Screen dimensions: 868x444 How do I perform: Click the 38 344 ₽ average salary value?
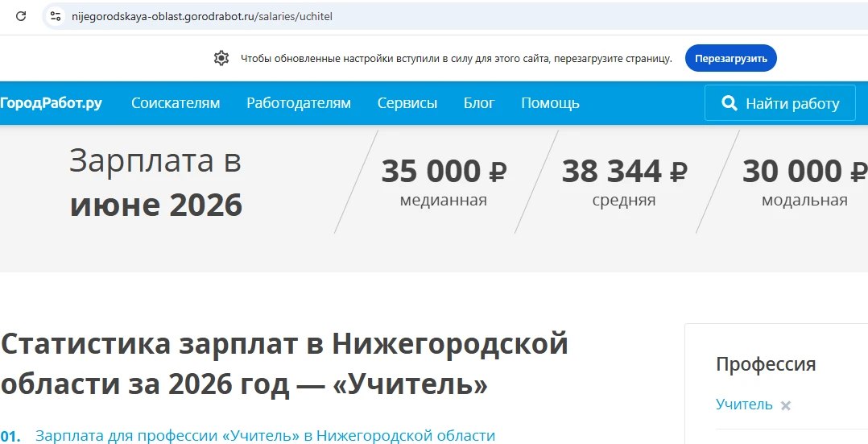point(625,171)
